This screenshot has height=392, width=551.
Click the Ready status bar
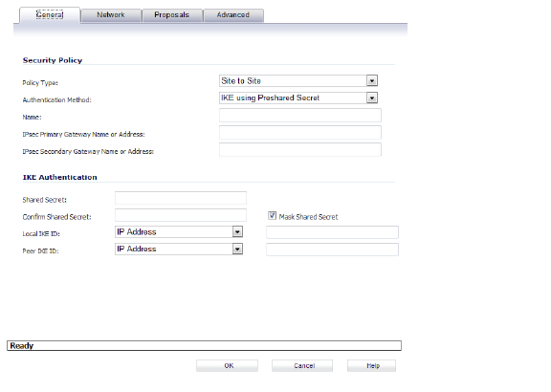[204, 346]
